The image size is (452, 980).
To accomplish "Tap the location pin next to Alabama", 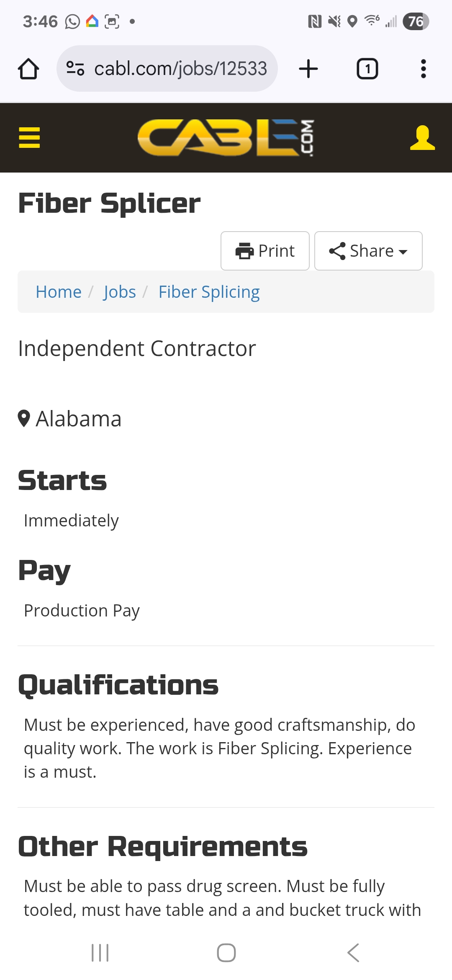I will tap(24, 418).
